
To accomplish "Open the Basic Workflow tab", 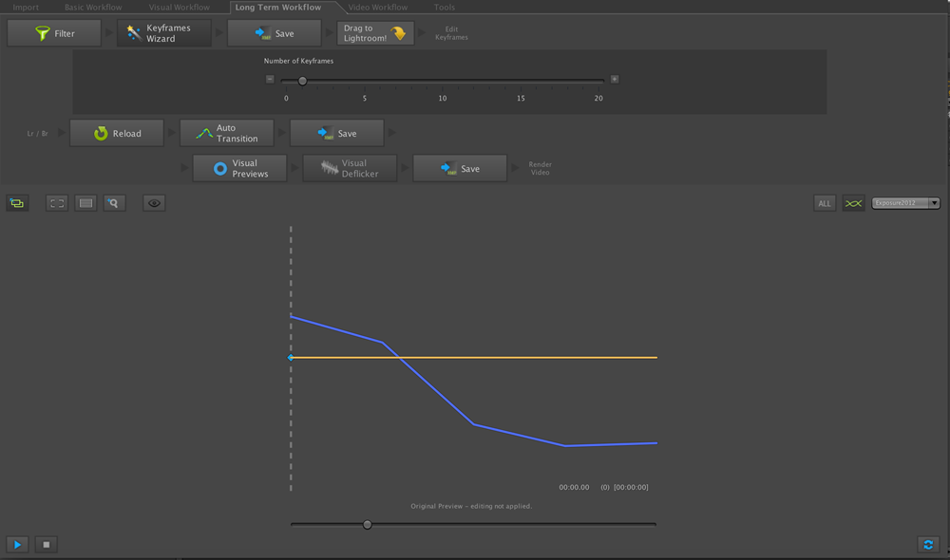I will tap(93, 8).
